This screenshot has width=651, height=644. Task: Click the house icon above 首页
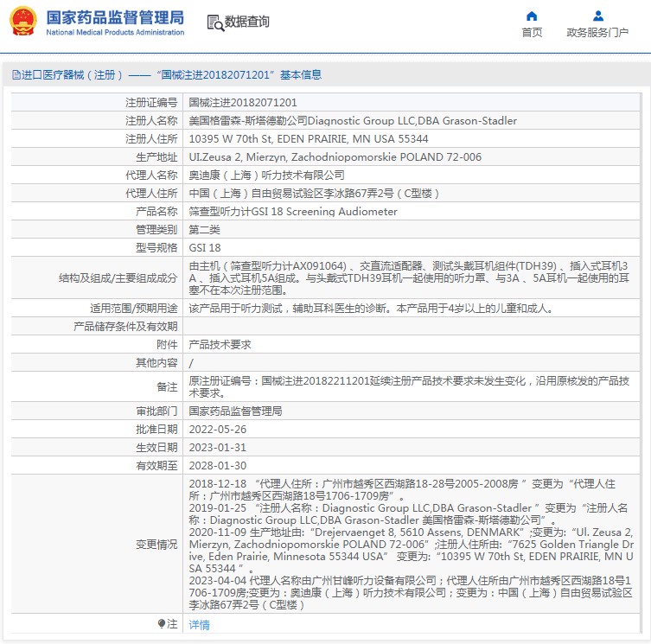coord(532,16)
